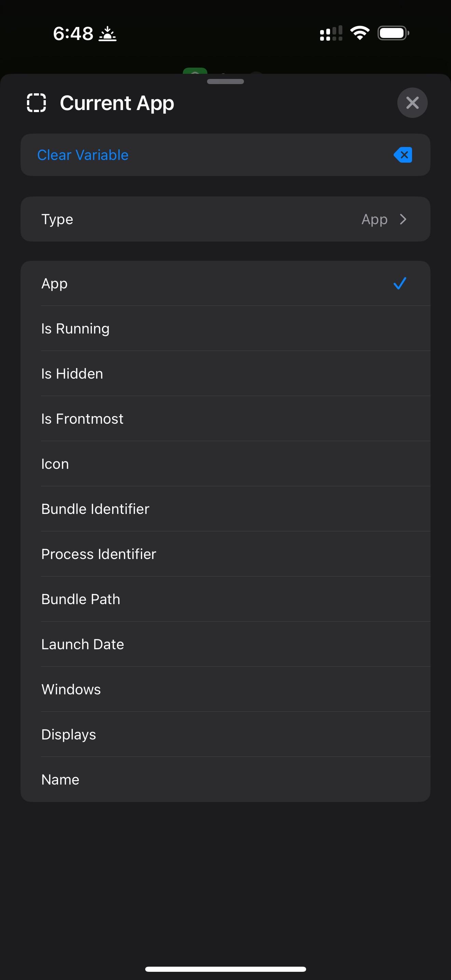
Task: Tap the sheet grabber handle
Action: 225,81
